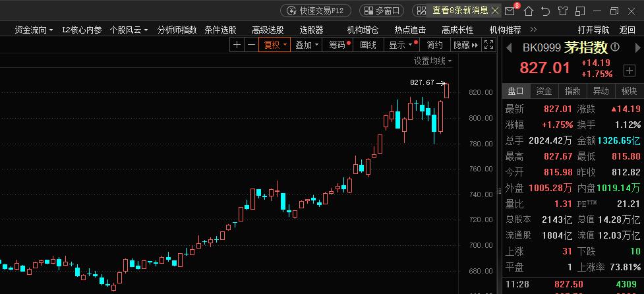Image resolution: width=644 pixels, height=294 pixels.
Task: Click 返回 button
Action: [627, 30]
